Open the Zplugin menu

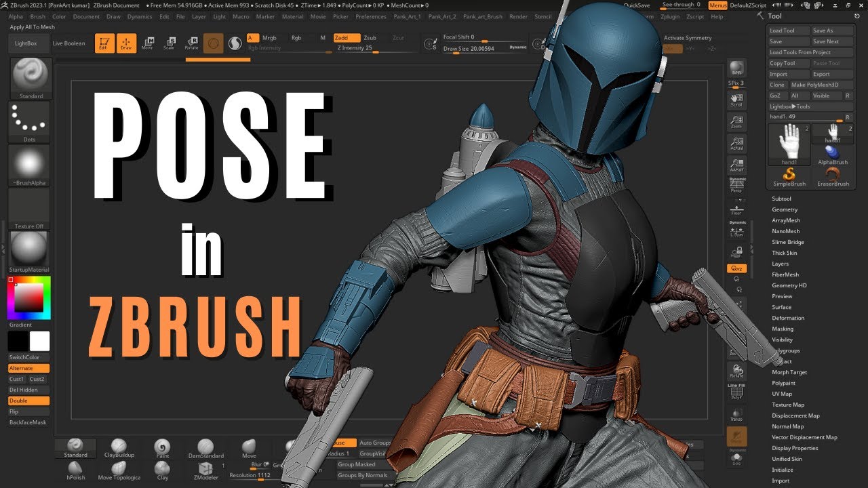click(670, 16)
